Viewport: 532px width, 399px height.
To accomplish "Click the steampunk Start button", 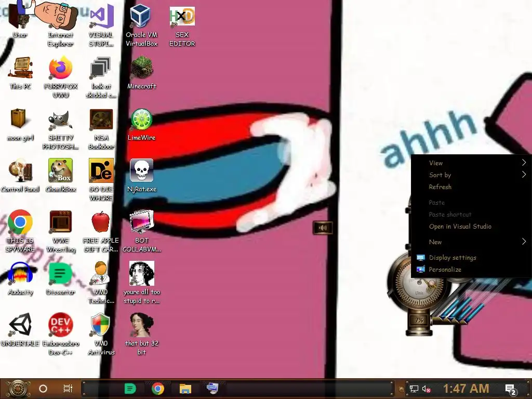I will [18, 389].
